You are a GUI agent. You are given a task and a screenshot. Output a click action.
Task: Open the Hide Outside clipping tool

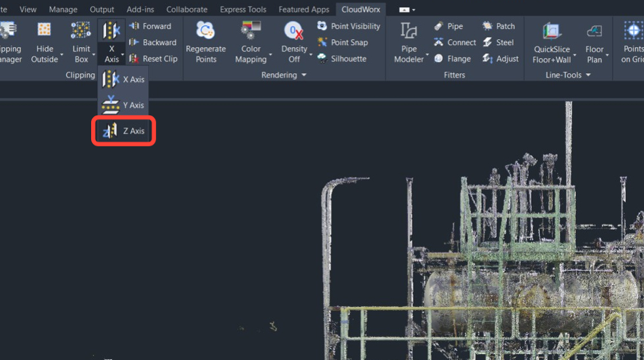[x=45, y=43]
